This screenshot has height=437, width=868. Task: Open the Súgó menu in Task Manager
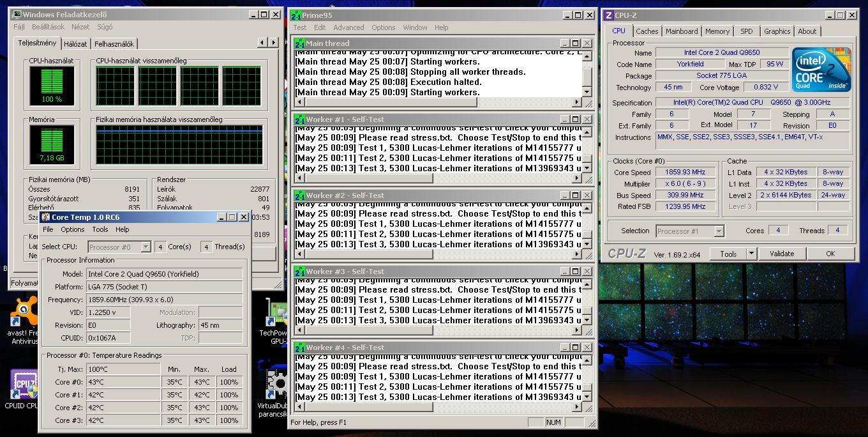pyautogui.click(x=105, y=27)
